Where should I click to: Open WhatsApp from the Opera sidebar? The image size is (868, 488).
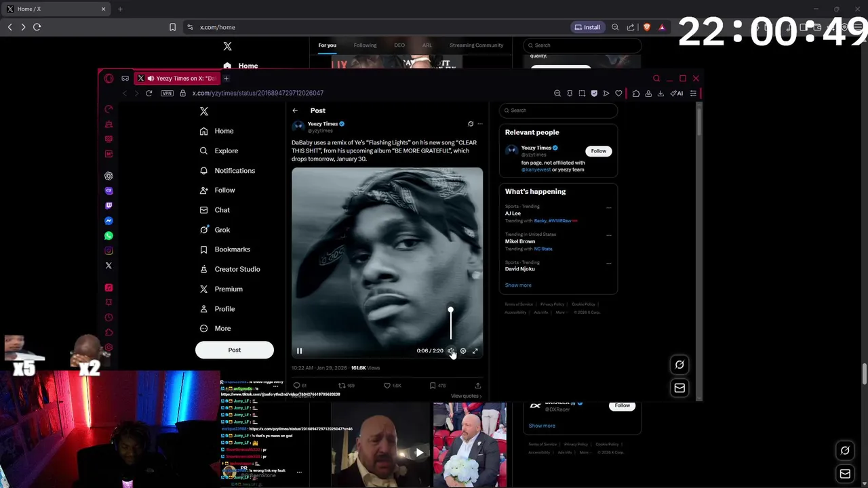(108, 236)
